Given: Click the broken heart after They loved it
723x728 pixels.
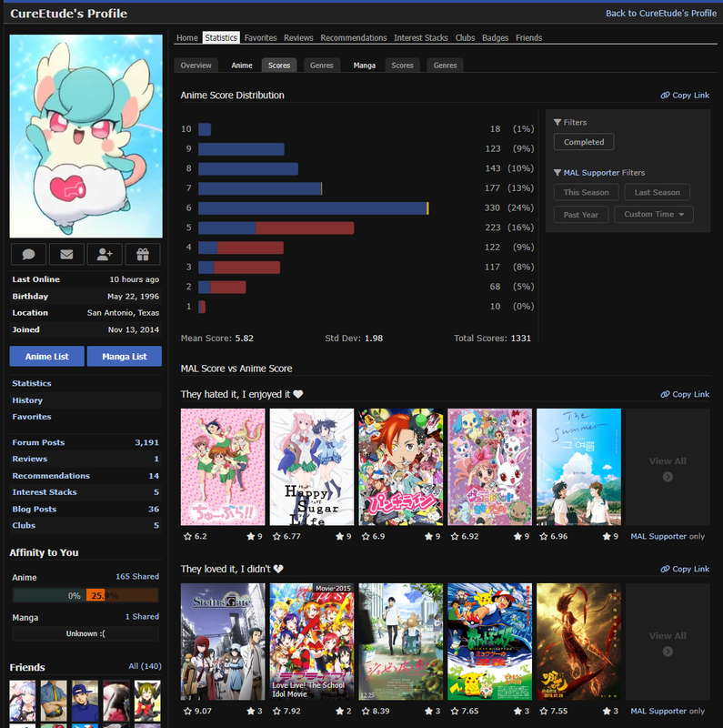Looking at the screenshot, I should pos(278,569).
